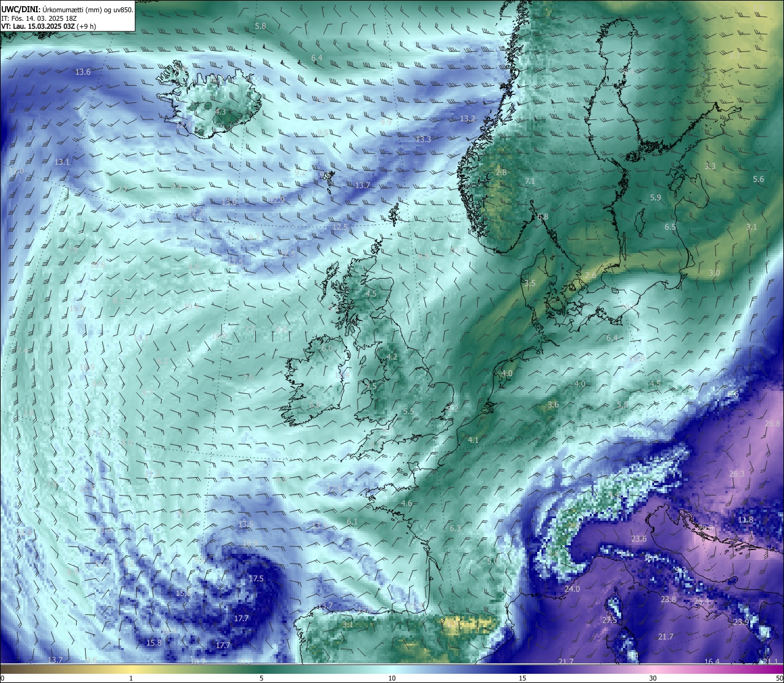Click the 5.8 value at the top
The image size is (784, 683).
coord(260,26)
